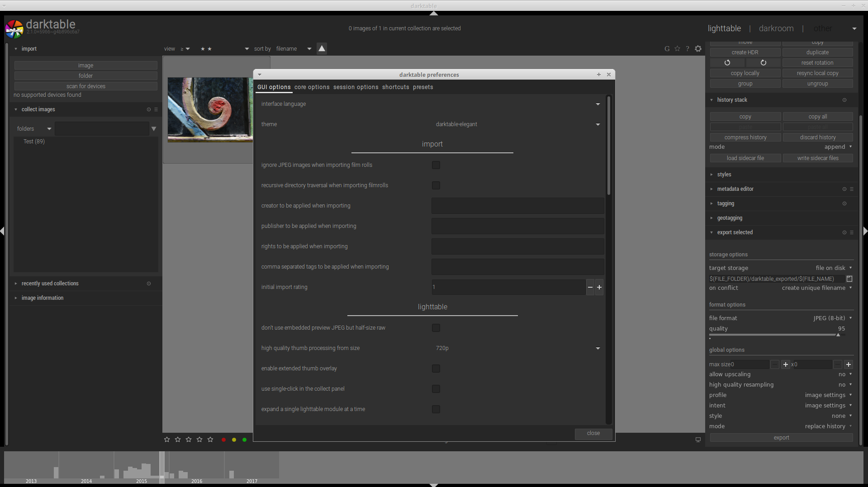Expand the tagging module
The image size is (868, 487).
[x=726, y=203]
